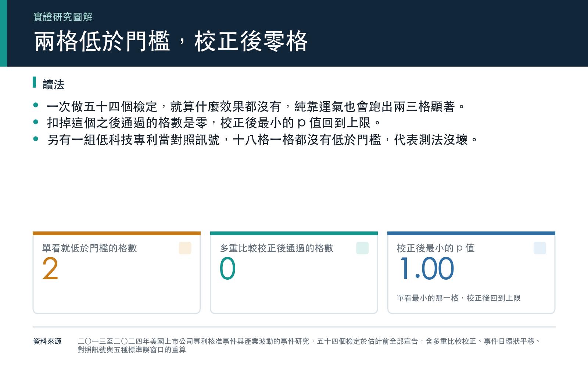Click the card label 單看就低於門檻的格數
The image size is (588, 368).
pos(90,248)
